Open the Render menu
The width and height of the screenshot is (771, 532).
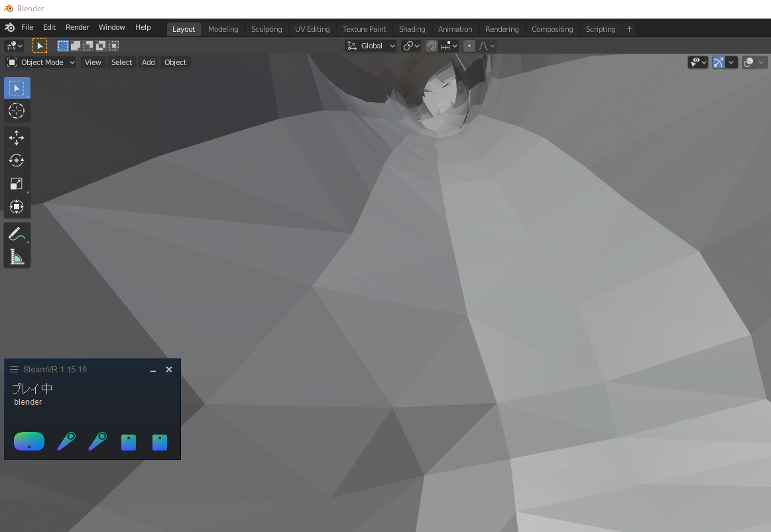[77, 27]
